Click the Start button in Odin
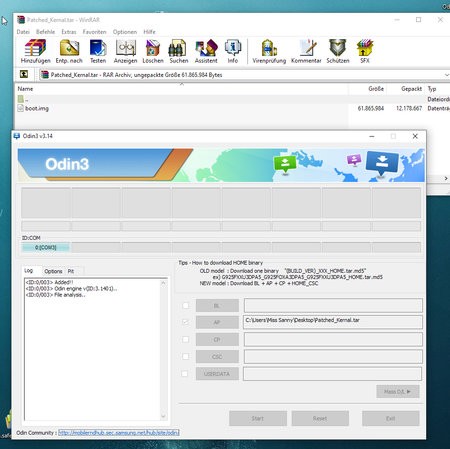The height and width of the screenshot is (449, 450). pos(258,418)
